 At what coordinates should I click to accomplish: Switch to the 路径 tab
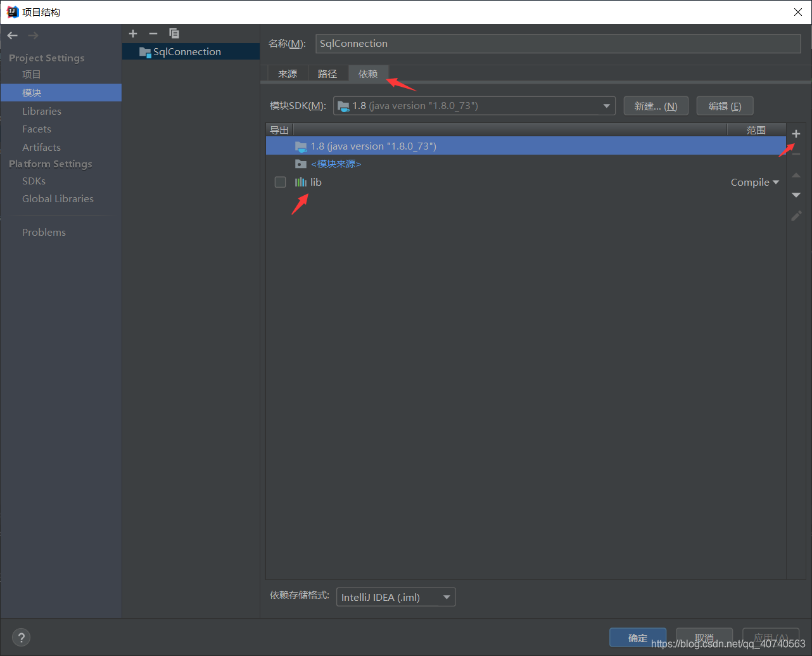(x=327, y=74)
